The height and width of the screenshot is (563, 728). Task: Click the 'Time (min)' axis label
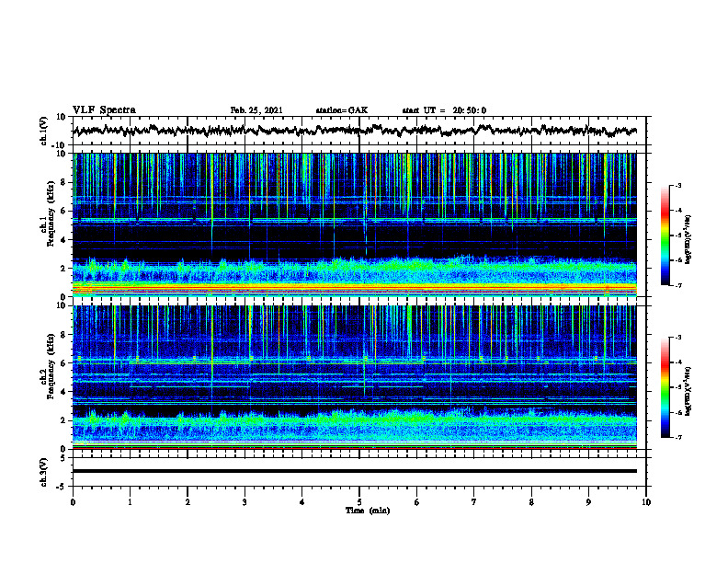click(x=368, y=511)
